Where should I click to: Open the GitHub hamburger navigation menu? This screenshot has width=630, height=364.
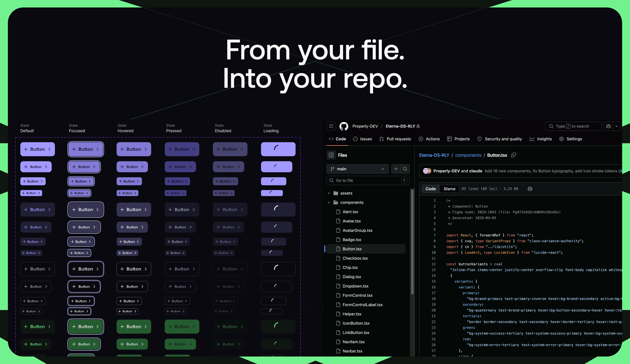pos(331,126)
